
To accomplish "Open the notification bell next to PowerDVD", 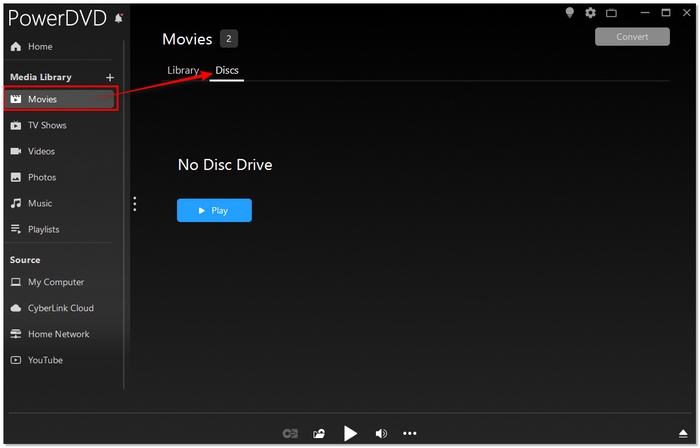I will click(119, 18).
